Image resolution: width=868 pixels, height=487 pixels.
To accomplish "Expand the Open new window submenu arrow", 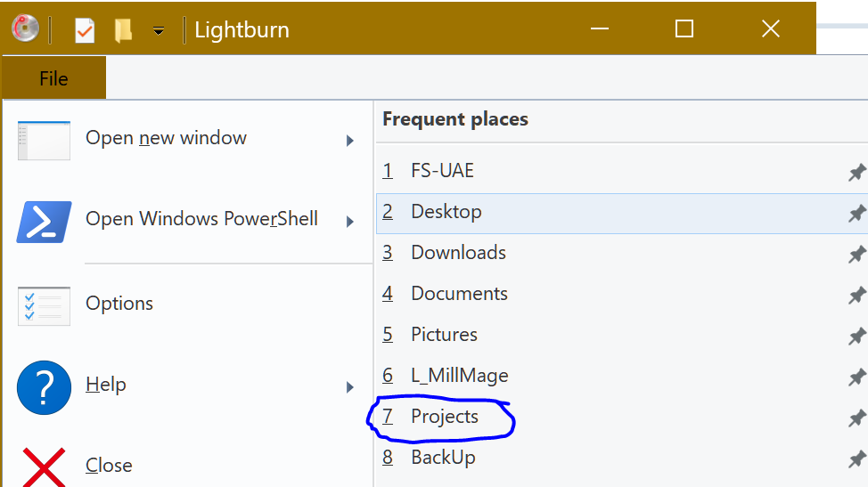I will click(x=350, y=141).
